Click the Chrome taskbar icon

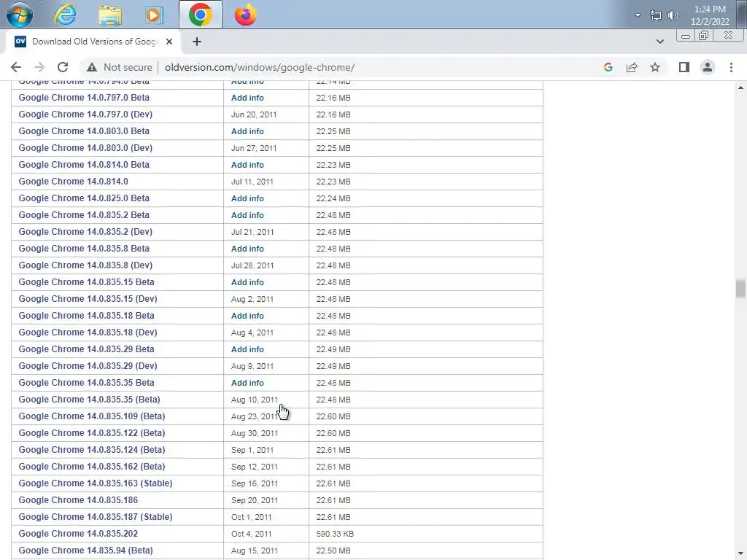coord(200,15)
